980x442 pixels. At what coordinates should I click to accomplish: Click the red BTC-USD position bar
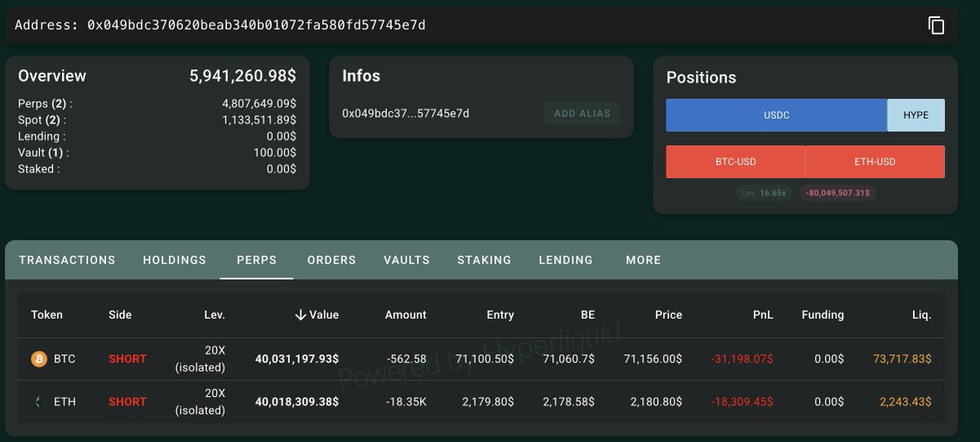(x=736, y=162)
